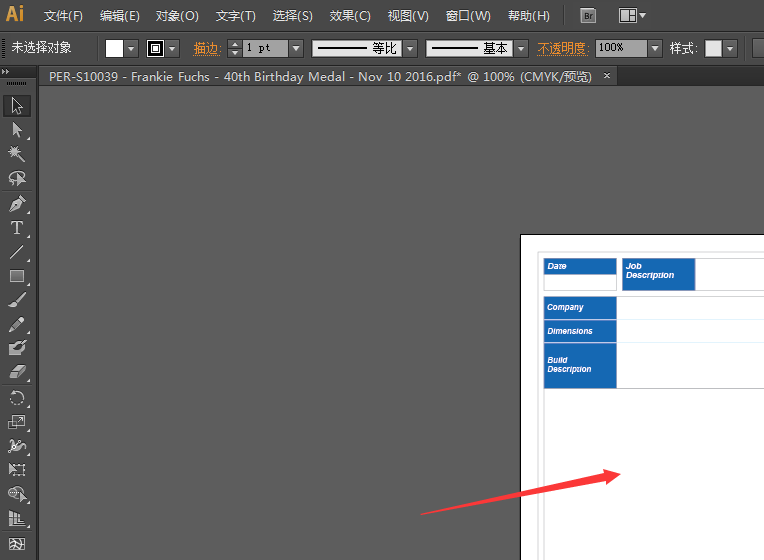The width and height of the screenshot is (764, 560).
Task: Open the 编辑(E) menu
Action: pos(120,16)
